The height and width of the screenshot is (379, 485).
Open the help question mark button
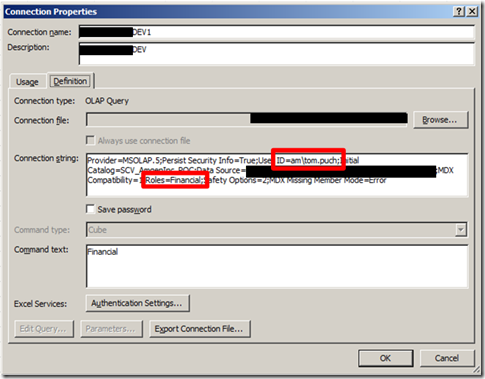coord(459,12)
